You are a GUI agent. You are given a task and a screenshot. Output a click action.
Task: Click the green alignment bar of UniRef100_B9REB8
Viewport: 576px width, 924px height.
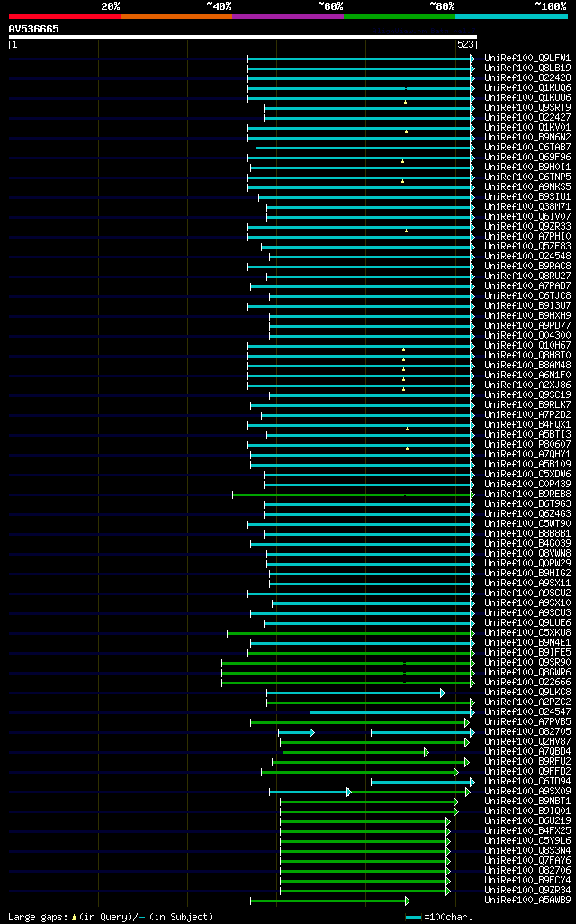[354, 495]
